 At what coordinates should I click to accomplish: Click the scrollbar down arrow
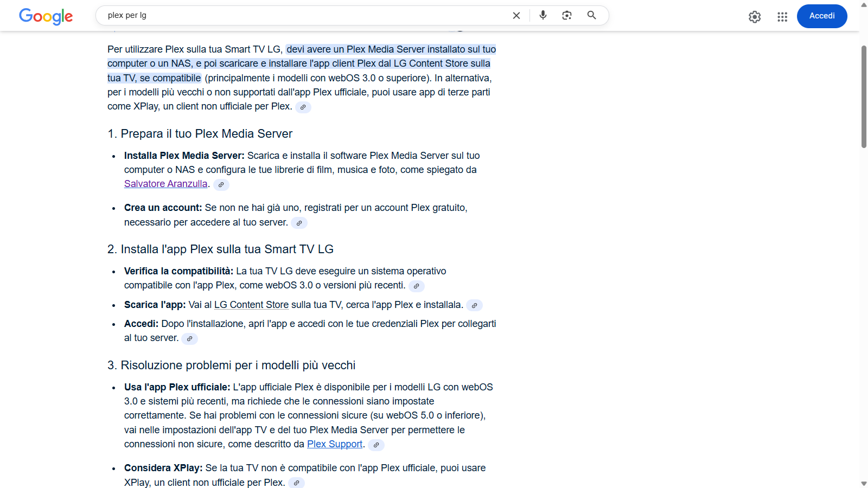coord(864,483)
